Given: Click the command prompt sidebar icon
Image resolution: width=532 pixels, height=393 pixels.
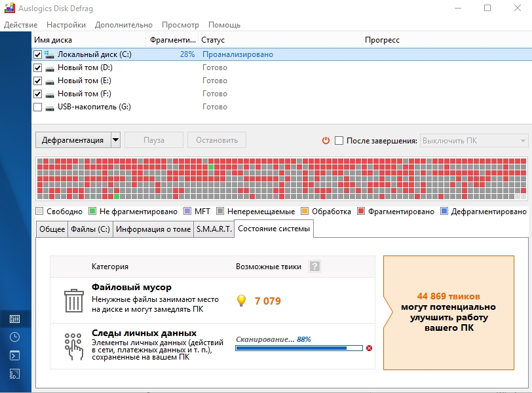Looking at the screenshot, I should tap(14, 356).
